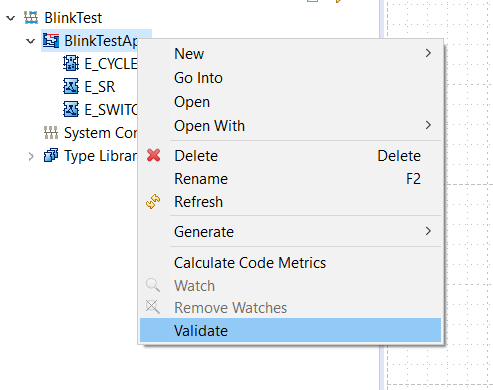Click the red Delete cross icon
This screenshot has width=493, height=390.
tap(153, 155)
